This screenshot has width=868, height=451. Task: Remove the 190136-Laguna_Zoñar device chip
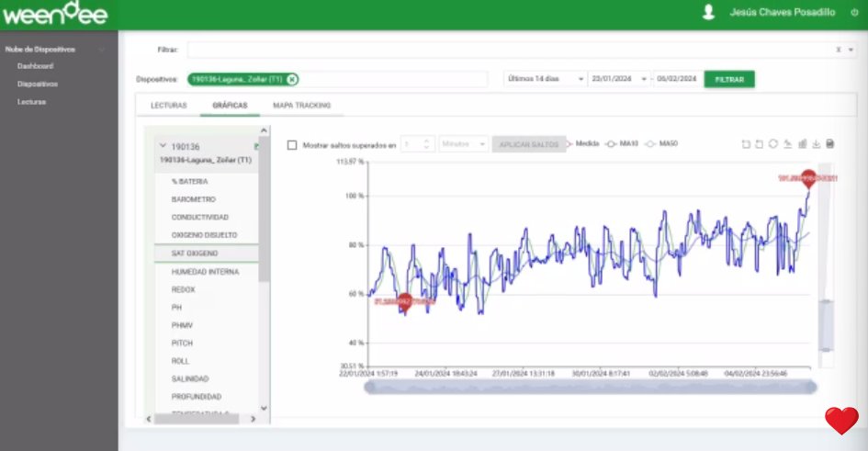(292, 79)
